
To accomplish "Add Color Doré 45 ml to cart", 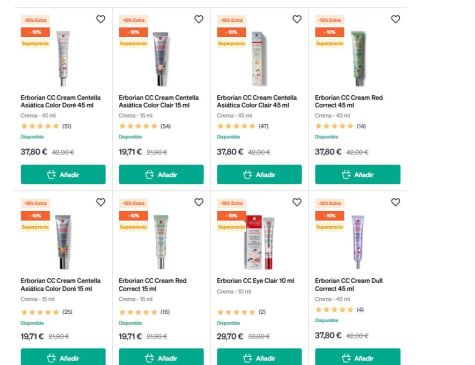I will (63, 174).
